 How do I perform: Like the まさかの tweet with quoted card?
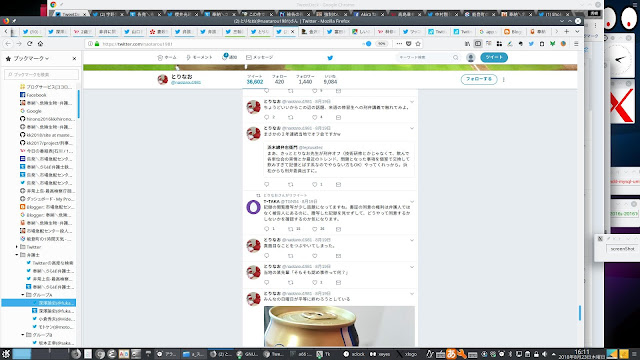click(315, 184)
